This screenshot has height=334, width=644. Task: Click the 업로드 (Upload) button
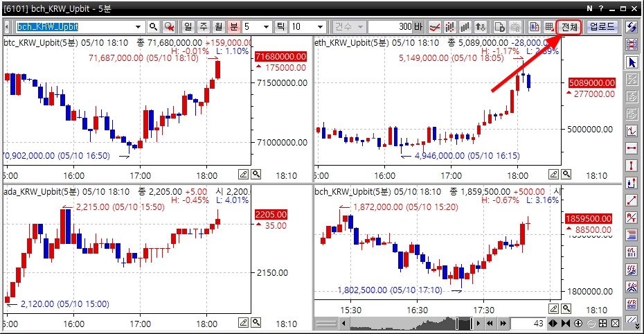(602, 27)
